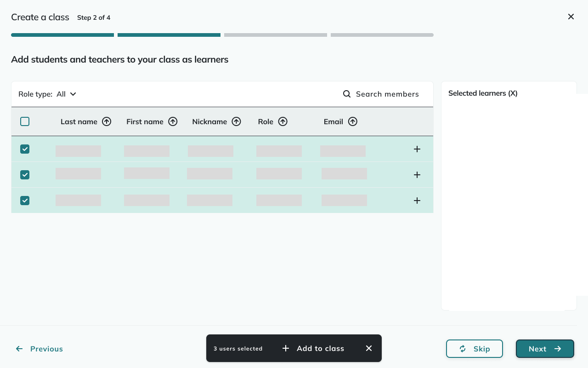Click the Add to class button

(x=313, y=348)
